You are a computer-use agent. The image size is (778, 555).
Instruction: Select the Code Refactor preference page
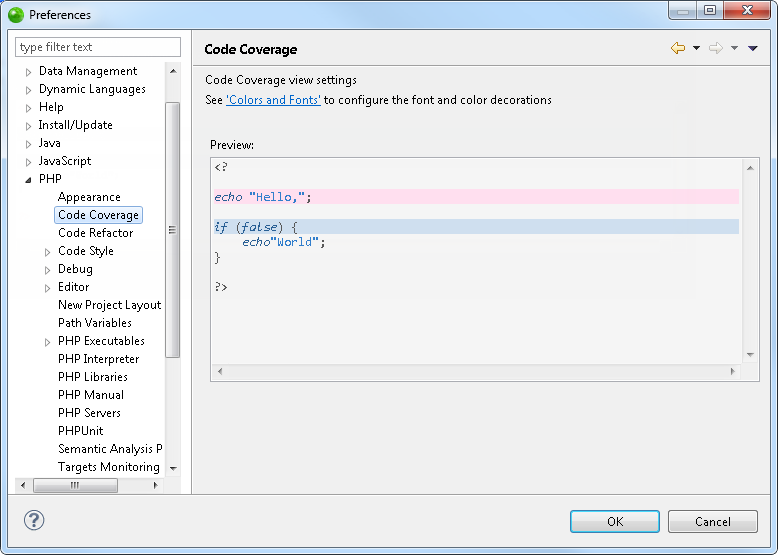tap(95, 233)
